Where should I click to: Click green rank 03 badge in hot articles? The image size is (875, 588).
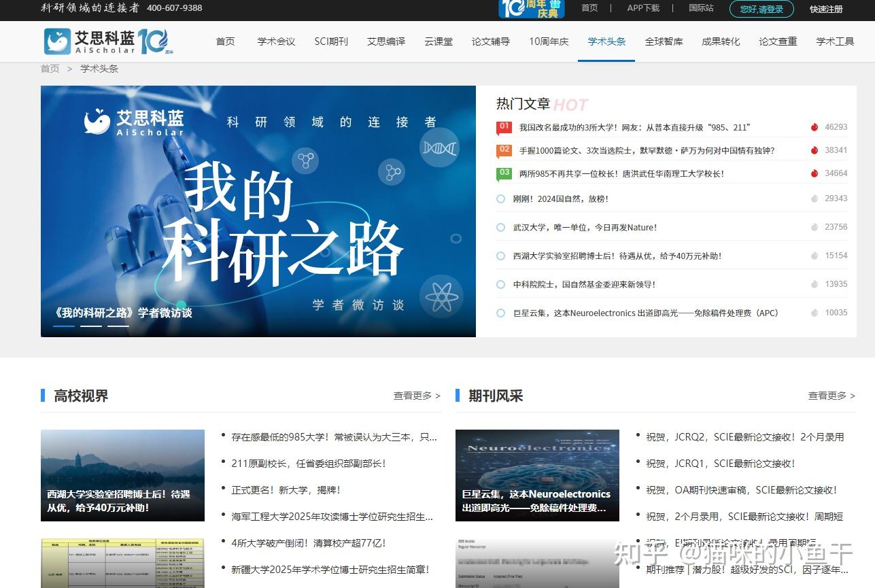[504, 174]
